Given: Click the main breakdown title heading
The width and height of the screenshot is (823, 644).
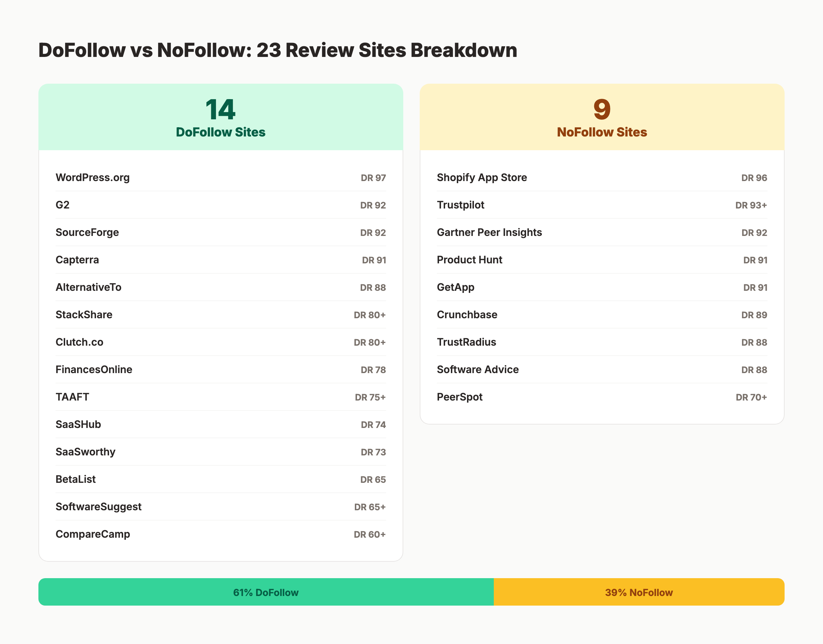Looking at the screenshot, I should (278, 50).
